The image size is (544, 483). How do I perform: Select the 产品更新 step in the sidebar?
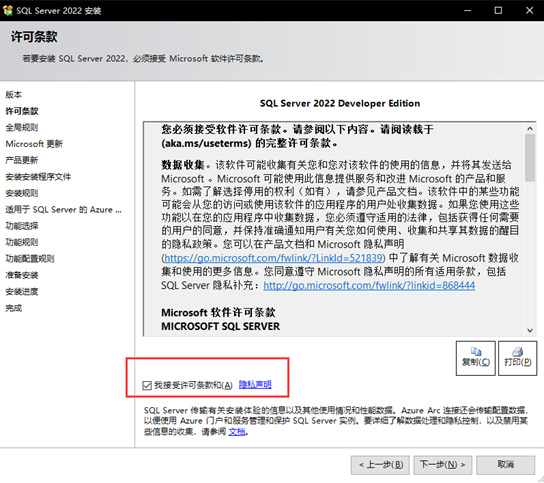[22, 160]
